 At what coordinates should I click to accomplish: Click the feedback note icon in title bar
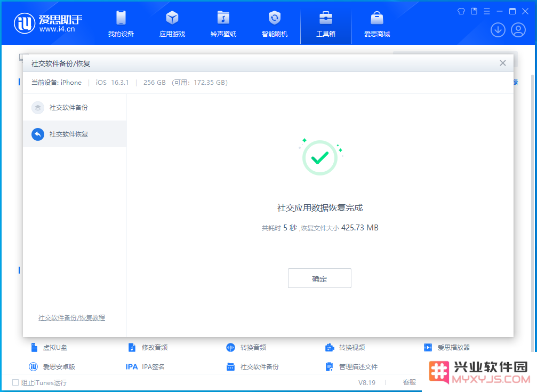(474, 11)
